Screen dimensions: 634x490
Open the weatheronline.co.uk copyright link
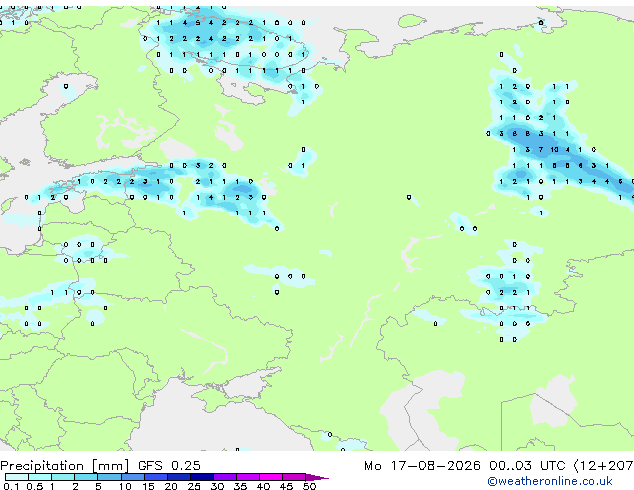[550, 481]
